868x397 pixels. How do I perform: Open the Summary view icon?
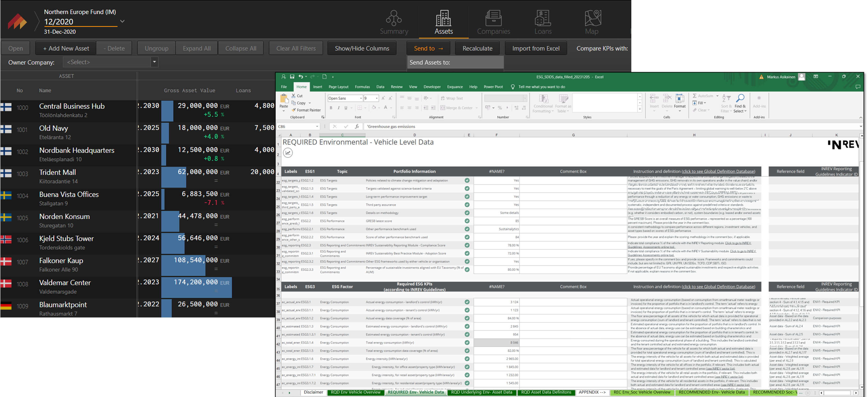point(394,18)
